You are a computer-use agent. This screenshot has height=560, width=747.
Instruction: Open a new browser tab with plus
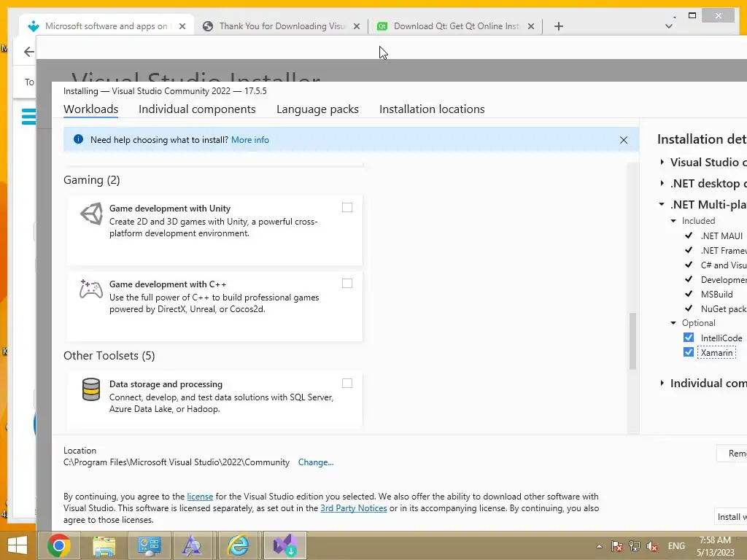(559, 26)
